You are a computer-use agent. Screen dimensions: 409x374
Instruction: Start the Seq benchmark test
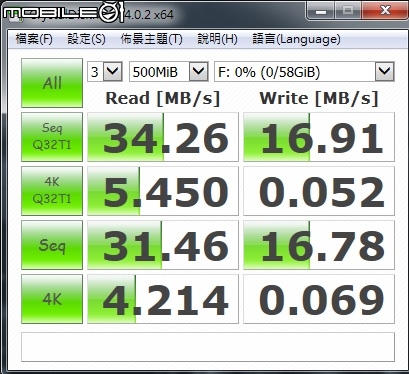tap(52, 245)
